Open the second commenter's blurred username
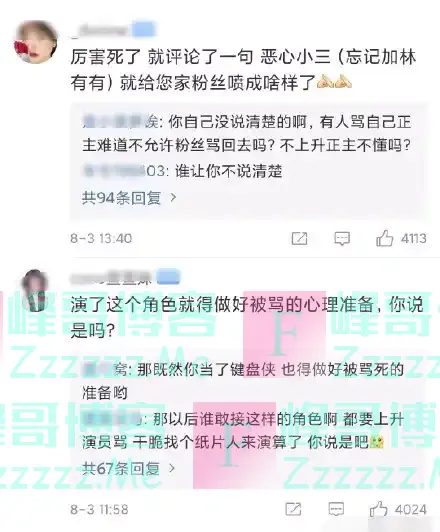The height and width of the screenshot is (532, 440). click(x=111, y=278)
